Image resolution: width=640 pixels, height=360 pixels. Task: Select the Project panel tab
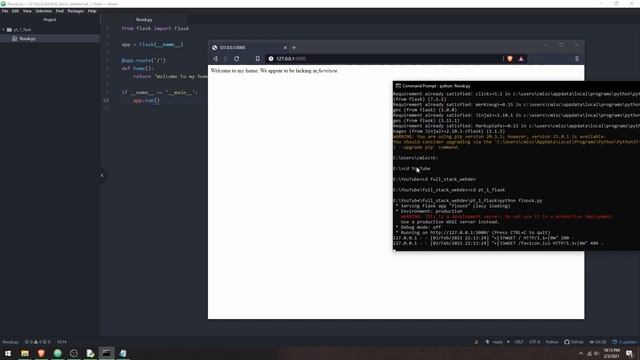pos(50,20)
